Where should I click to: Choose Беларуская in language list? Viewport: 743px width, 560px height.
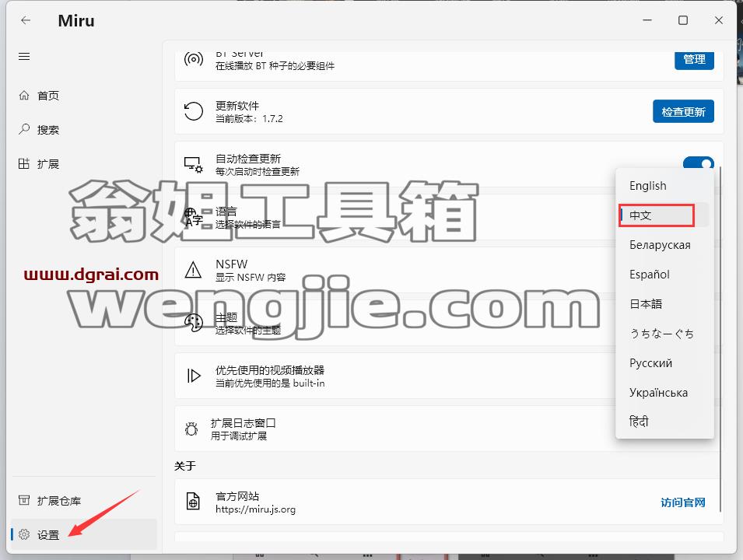[x=664, y=245]
